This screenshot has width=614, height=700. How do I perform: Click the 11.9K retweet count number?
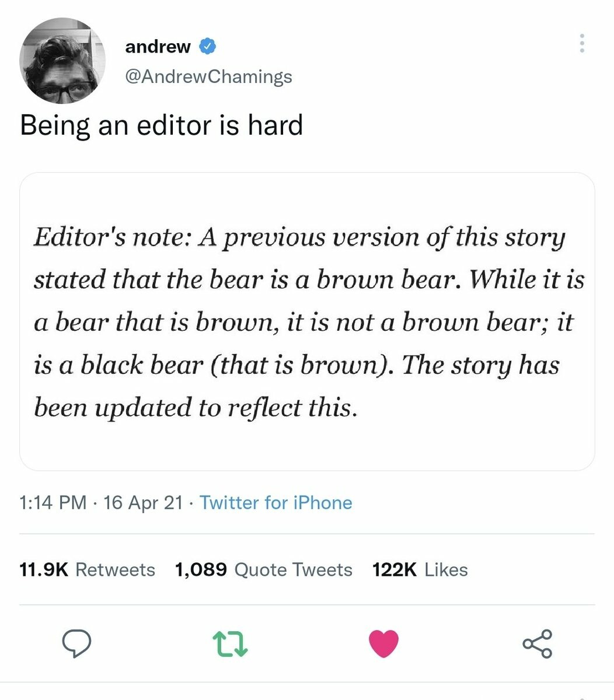44,569
